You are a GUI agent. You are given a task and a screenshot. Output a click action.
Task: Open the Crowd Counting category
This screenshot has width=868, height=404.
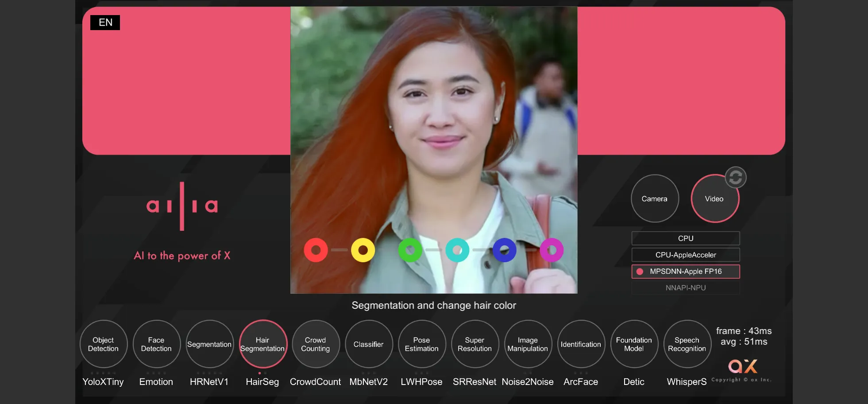click(316, 344)
